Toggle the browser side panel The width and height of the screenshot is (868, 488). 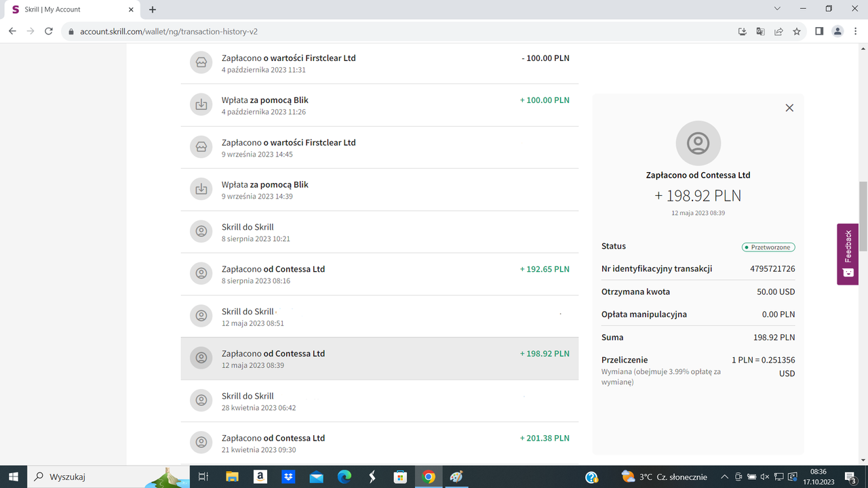coord(819,31)
